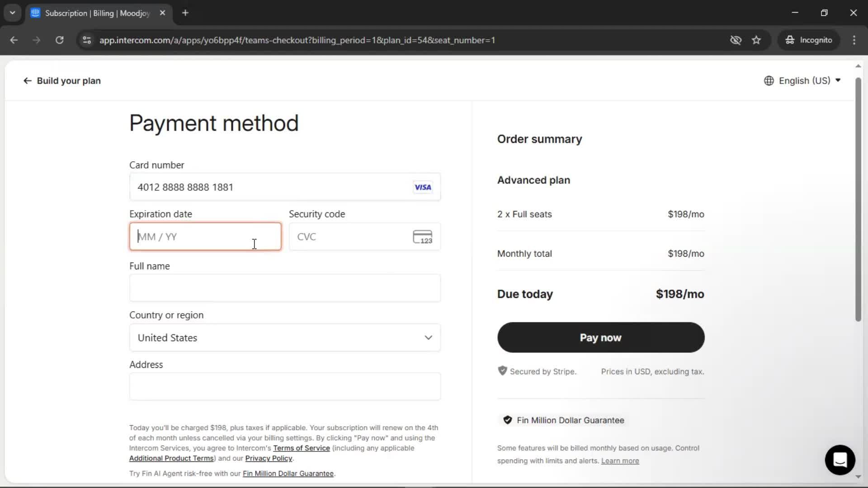
Task: Click the address bar URL
Action: point(297,40)
